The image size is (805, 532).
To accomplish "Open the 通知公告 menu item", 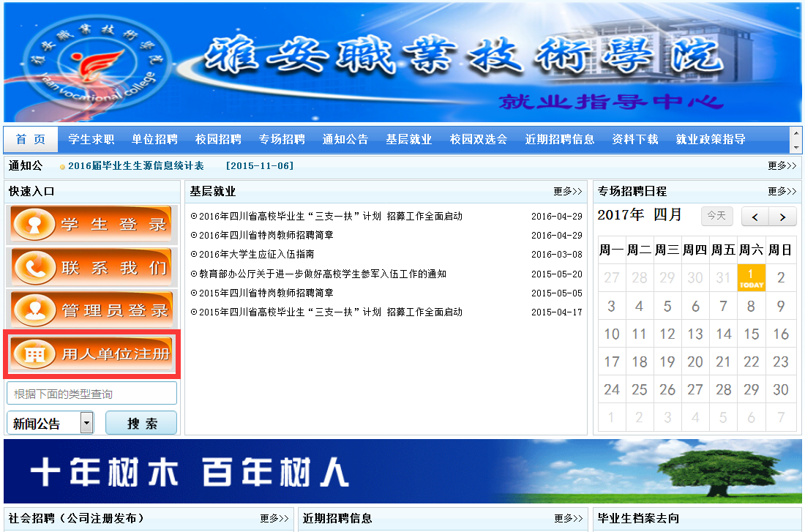I will (x=345, y=139).
